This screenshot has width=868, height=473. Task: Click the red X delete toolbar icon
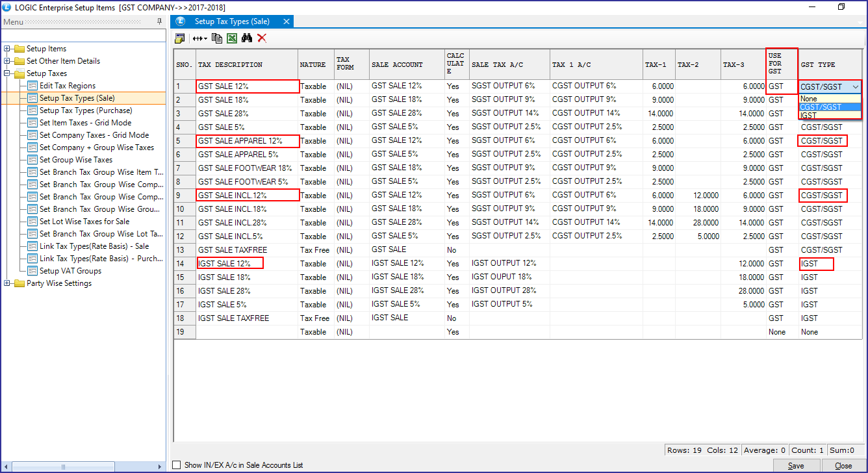tap(262, 38)
